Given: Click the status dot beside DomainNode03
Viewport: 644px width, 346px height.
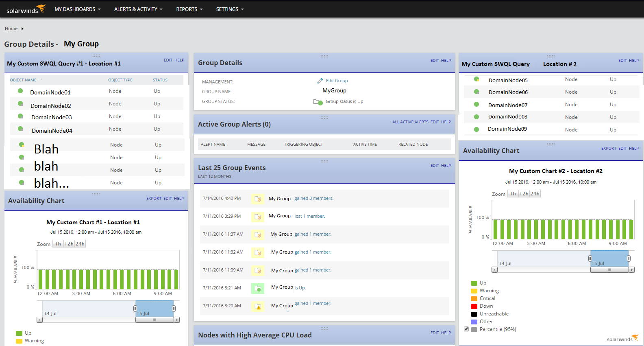Looking at the screenshot, I should coord(20,116).
